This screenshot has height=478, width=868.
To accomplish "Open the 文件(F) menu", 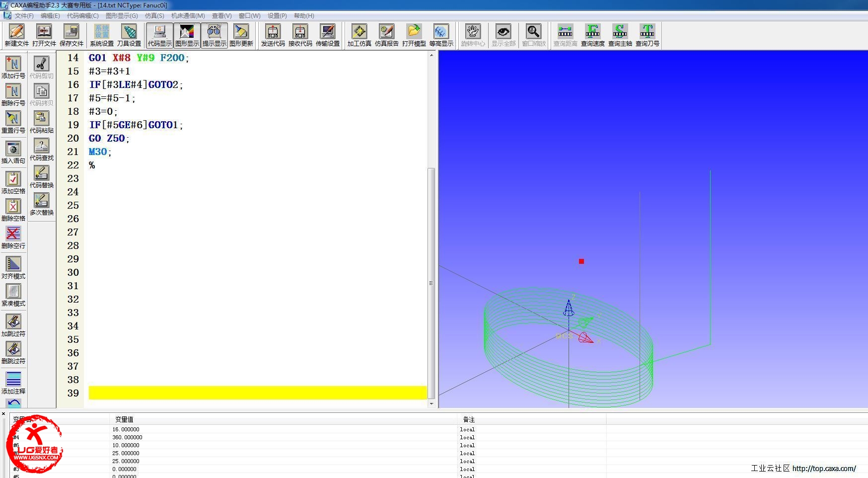I will (24, 16).
